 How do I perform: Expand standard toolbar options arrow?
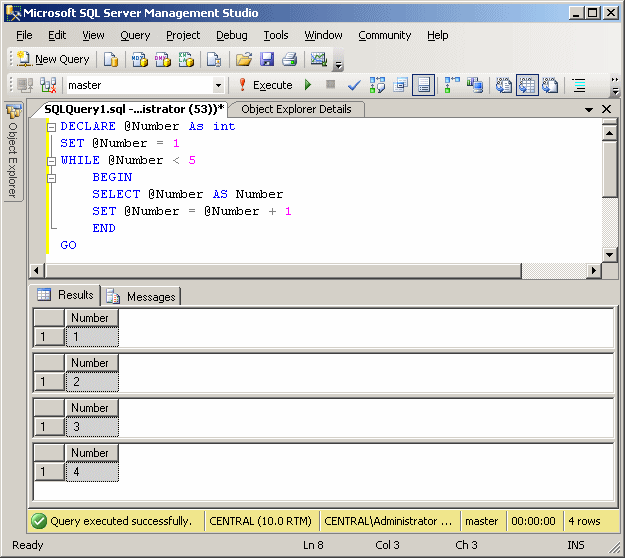point(338,65)
